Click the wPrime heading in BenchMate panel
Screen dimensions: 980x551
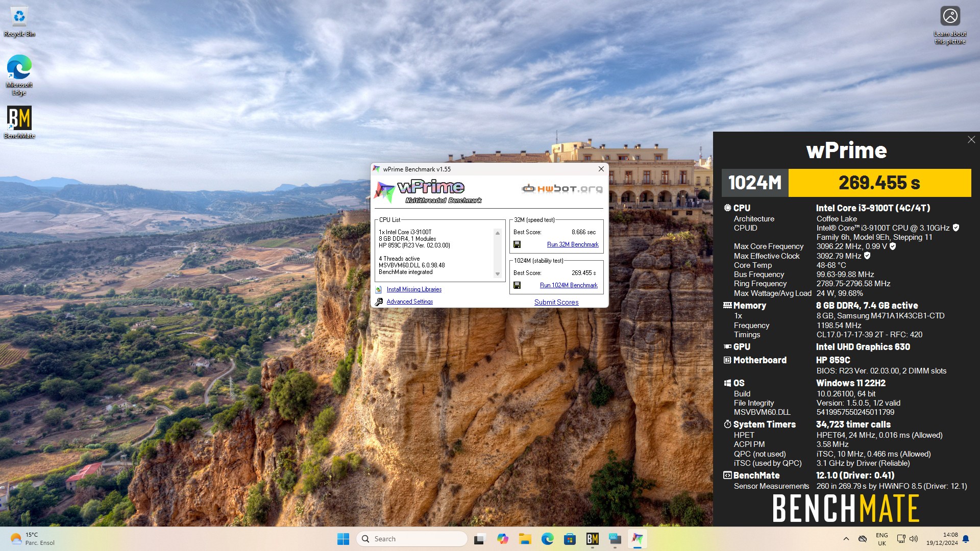pos(846,150)
